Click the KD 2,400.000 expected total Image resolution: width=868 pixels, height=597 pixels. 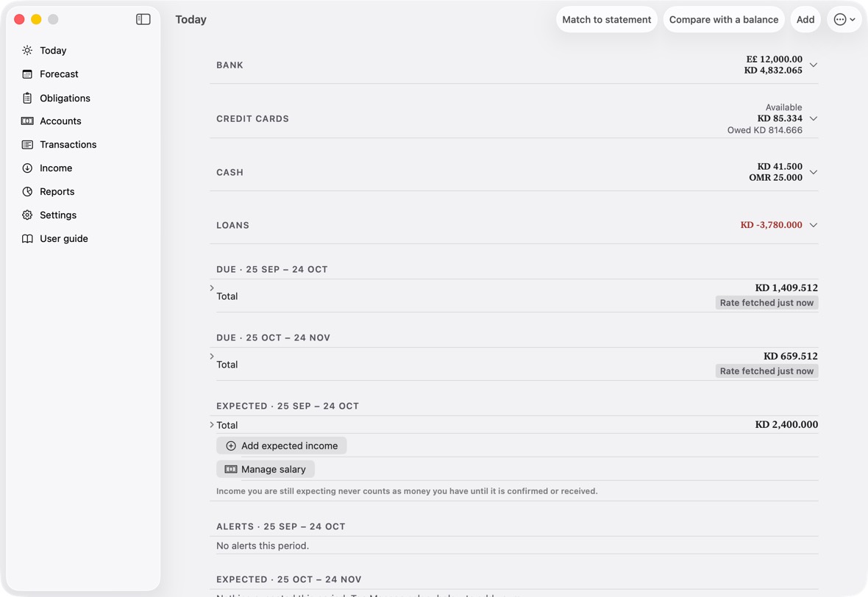pos(786,424)
